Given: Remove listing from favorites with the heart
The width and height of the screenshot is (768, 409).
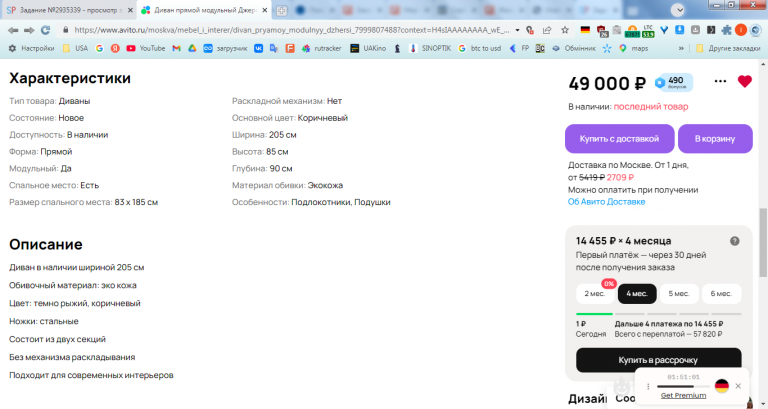Looking at the screenshot, I should click(x=744, y=81).
